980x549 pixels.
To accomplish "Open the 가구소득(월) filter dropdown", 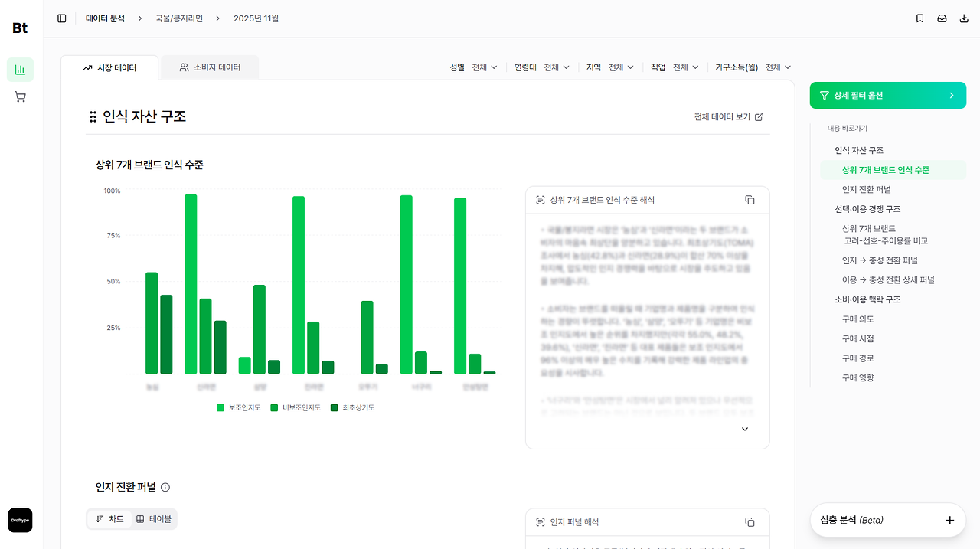I will [x=753, y=67].
